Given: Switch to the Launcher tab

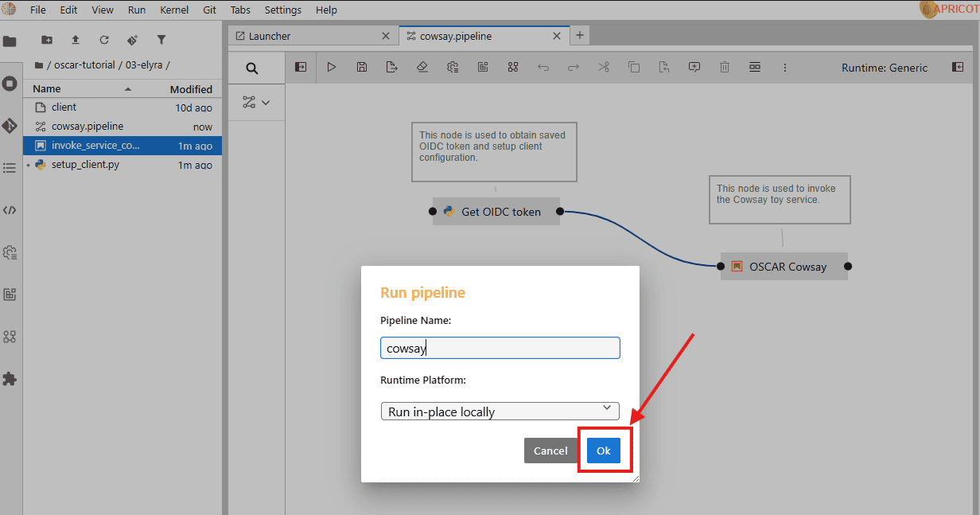Looking at the screenshot, I should point(270,36).
